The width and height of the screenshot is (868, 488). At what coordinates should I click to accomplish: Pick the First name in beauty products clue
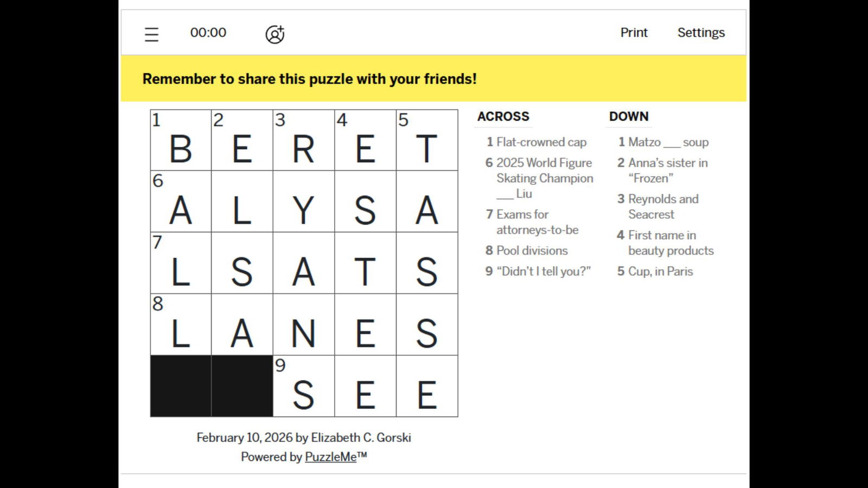(x=671, y=242)
